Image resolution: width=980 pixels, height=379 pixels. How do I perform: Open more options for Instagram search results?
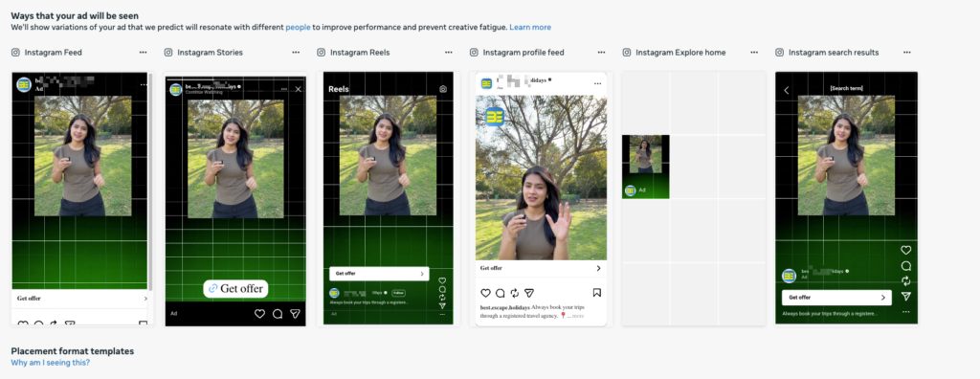coord(907,53)
